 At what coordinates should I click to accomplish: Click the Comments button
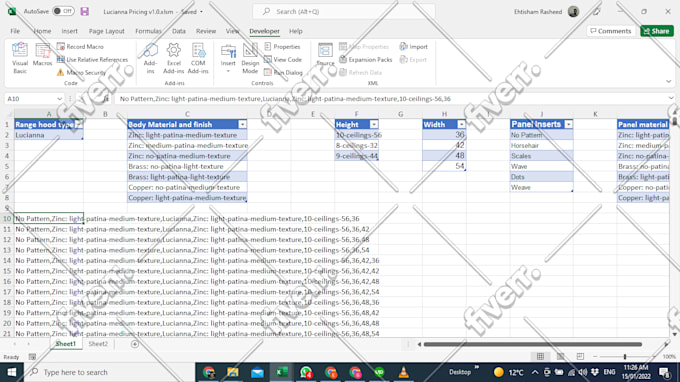611,31
